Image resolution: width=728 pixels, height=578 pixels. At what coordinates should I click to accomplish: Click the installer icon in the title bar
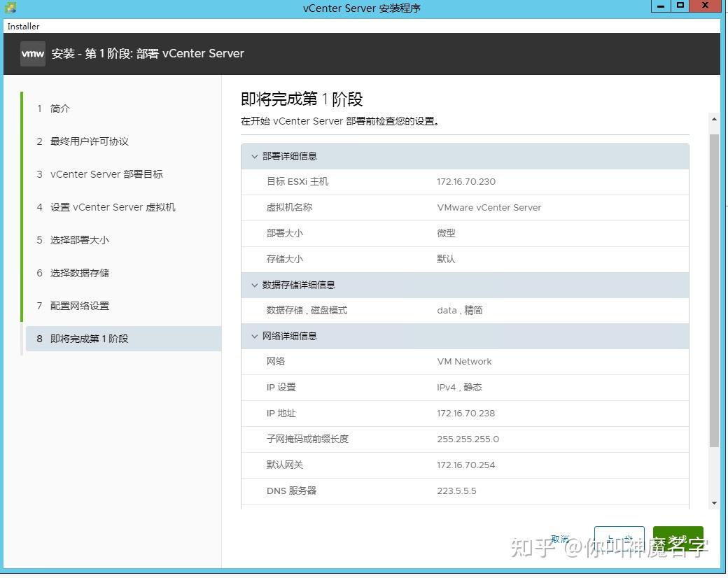10,7
